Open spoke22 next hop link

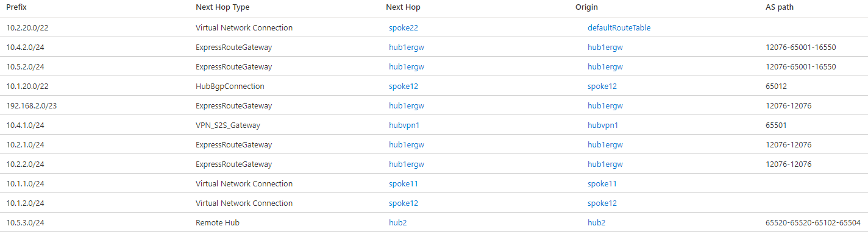pyautogui.click(x=404, y=27)
